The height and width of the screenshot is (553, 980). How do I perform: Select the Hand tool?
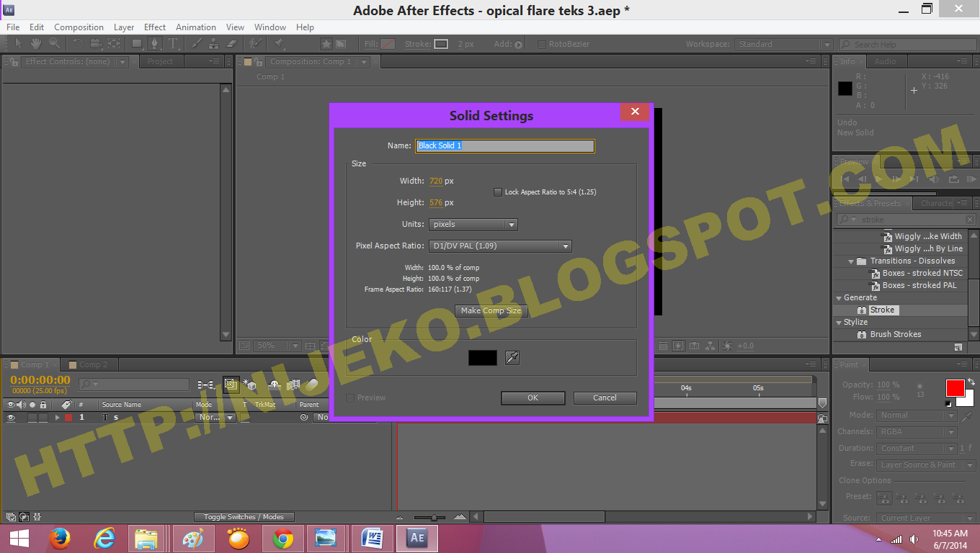coord(36,44)
